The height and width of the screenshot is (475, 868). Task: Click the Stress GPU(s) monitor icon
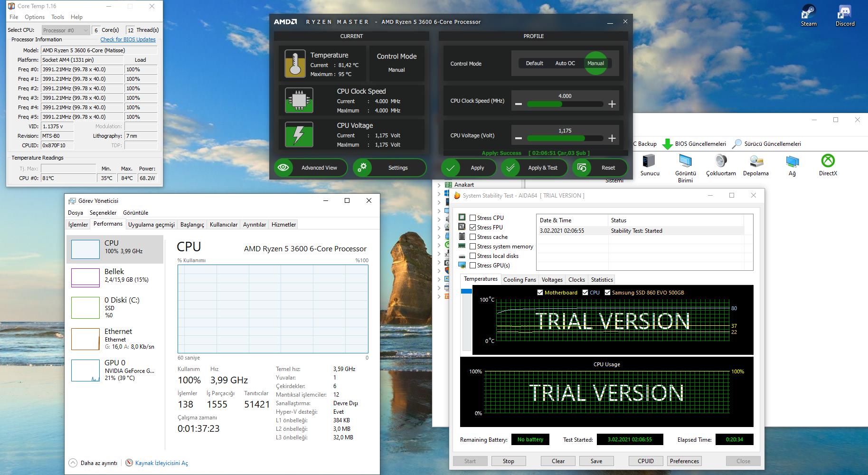pos(462,265)
